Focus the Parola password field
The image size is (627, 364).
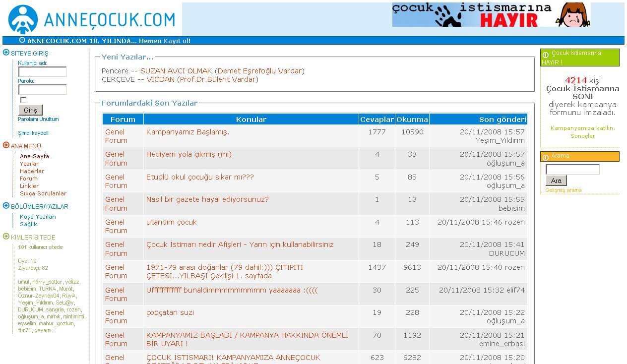(x=42, y=90)
